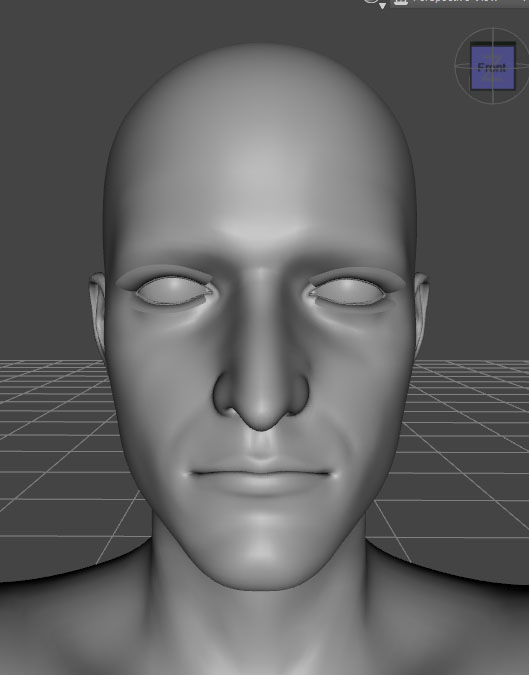Click the nostril on the nose's left side
The width and height of the screenshot is (529, 675).
click(x=224, y=394)
